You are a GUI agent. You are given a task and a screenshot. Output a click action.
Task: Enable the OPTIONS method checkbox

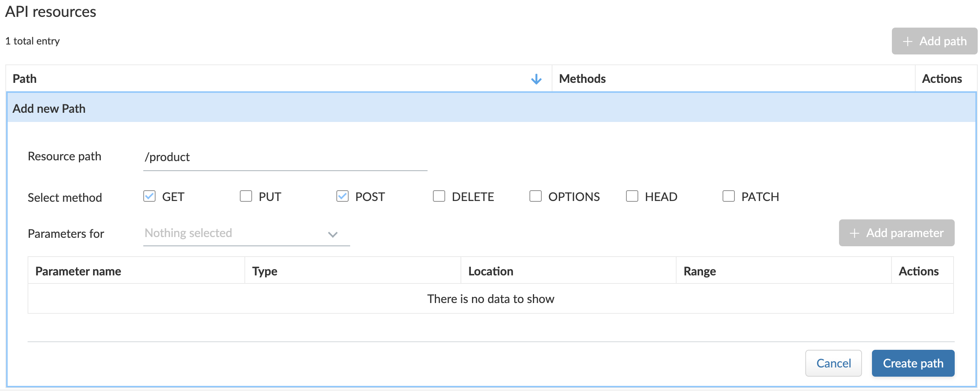point(536,196)
